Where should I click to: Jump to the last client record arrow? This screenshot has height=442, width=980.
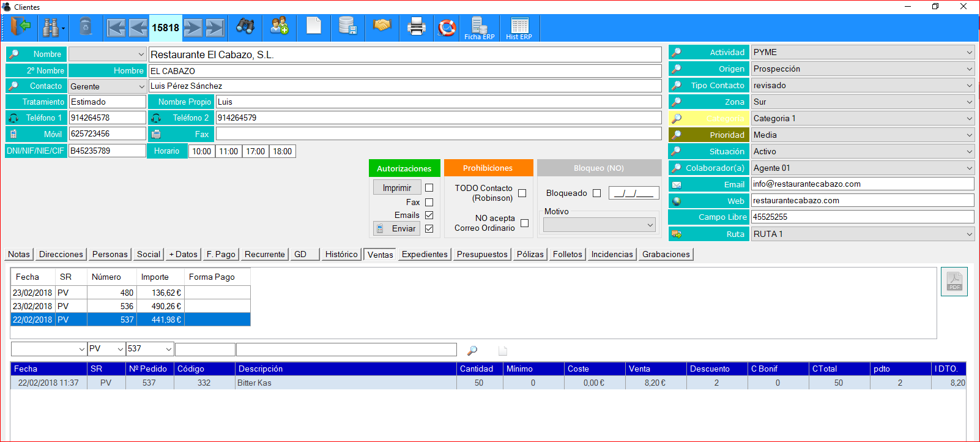pos(215,28)
